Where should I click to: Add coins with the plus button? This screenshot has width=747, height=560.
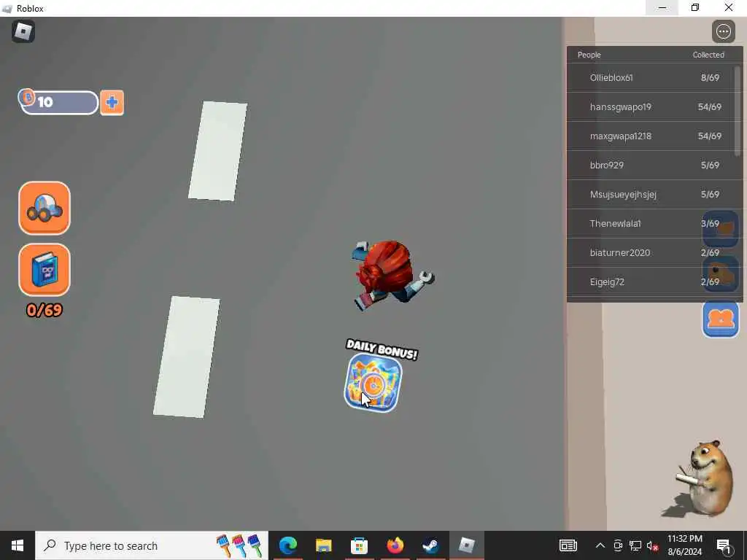click(x=112, y=102)
